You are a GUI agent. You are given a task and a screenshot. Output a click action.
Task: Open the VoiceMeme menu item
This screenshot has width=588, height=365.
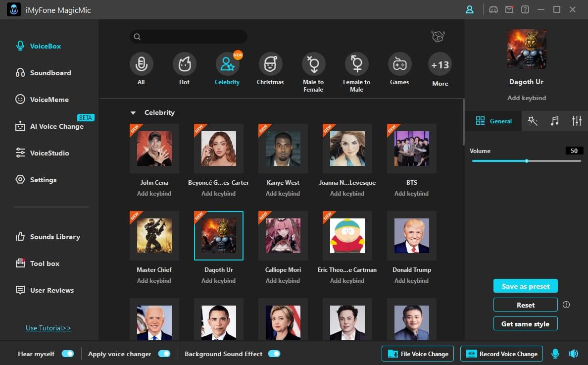coord(42,100)
